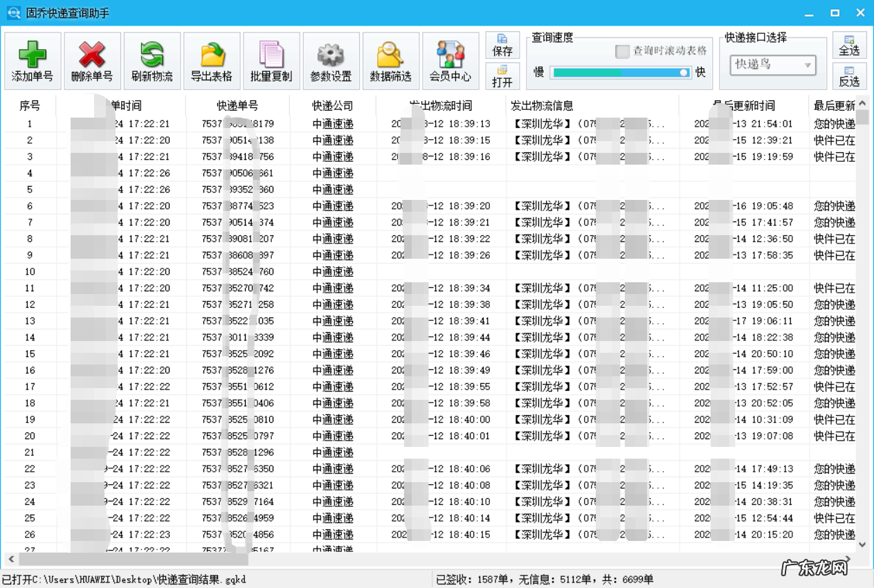874x588 pixels.
Task: Click the 删除单号 red cross icon
Action: pyautogui.click(x=91, y=60)
